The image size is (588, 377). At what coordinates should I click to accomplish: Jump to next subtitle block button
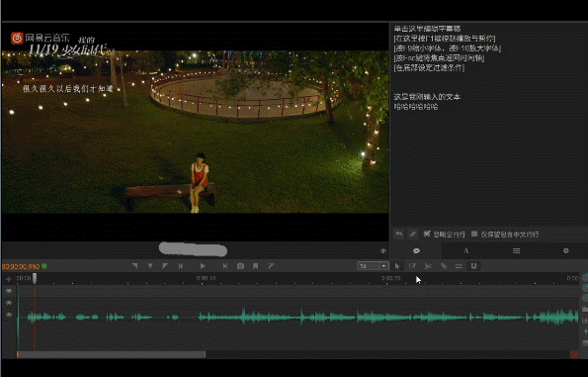(x=224, y=266)
